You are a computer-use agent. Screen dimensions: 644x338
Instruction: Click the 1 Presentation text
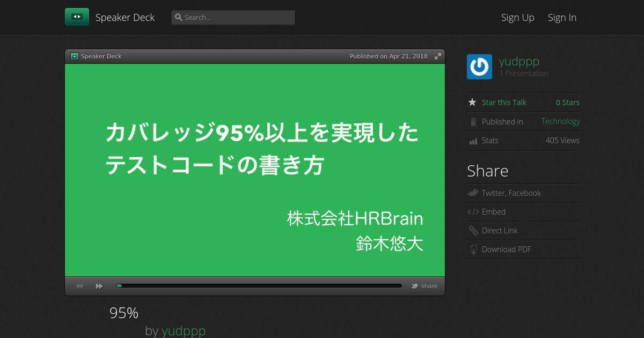pos(524,74)
